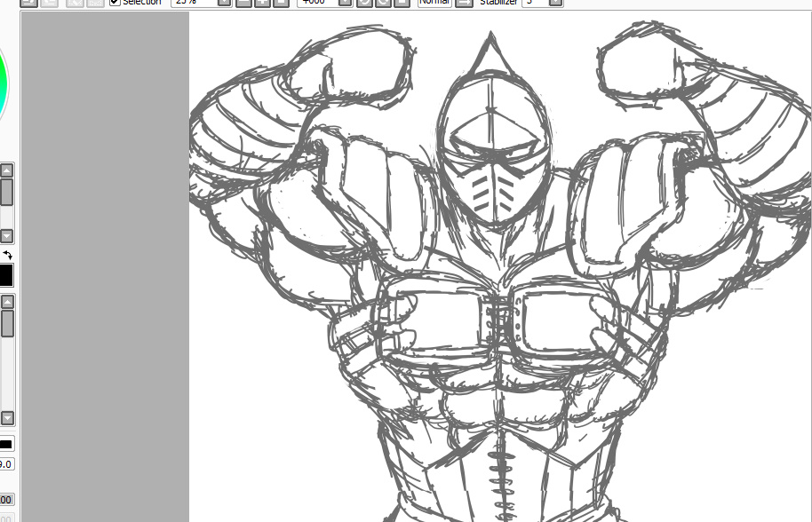
Task: Click the black foreground color swatch
Action: point(5,275)
